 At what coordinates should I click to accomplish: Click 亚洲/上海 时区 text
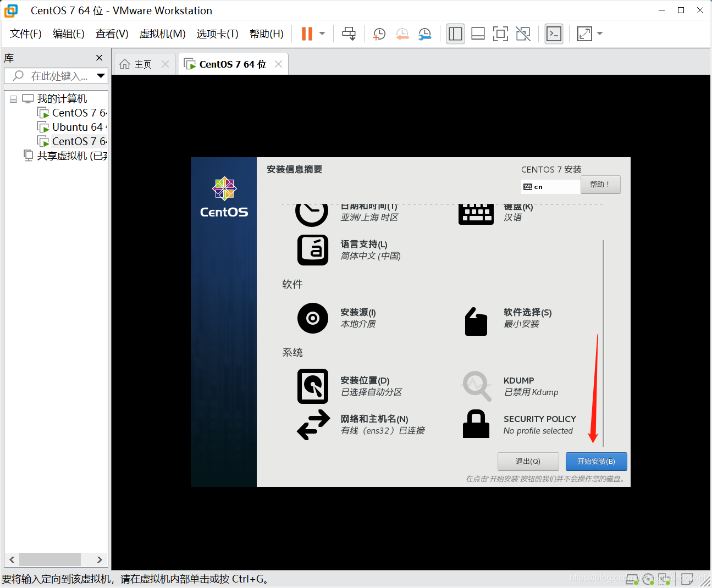pyautogui.click(x=369, y=218)
